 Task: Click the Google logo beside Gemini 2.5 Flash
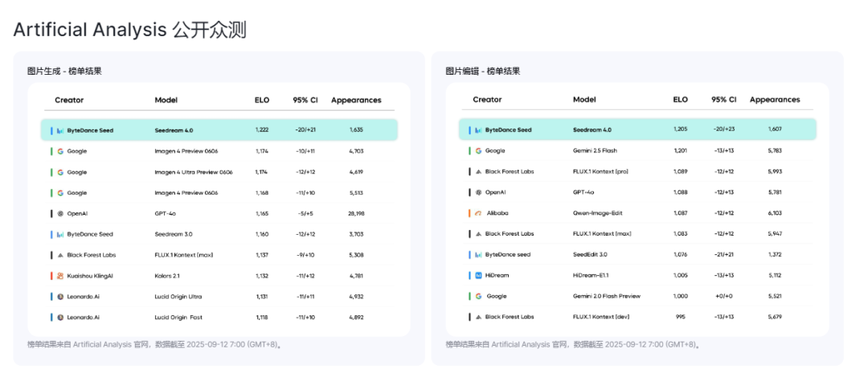[x=478, y=150]
